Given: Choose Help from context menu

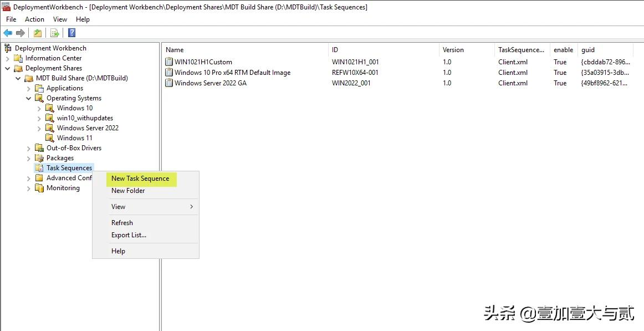Looking at the screenshot, I should [x=145, y=251].
